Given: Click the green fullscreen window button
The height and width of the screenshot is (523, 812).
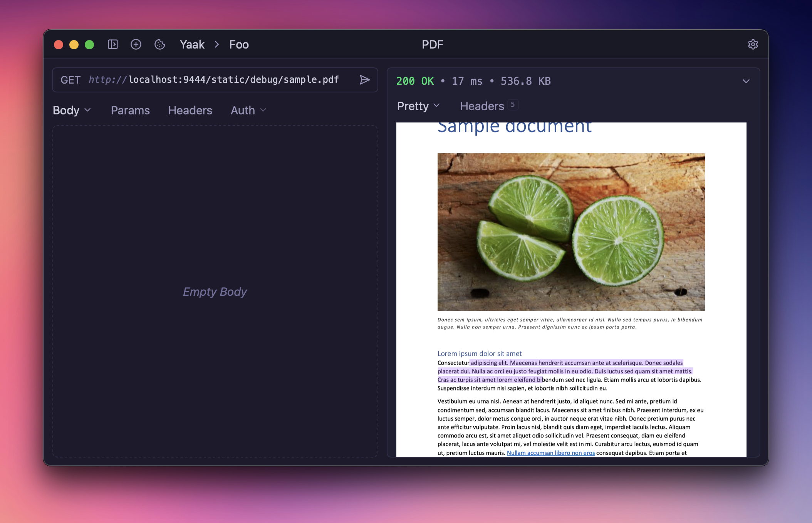Looking at the screenshot, I should click(x=89, y=45).
